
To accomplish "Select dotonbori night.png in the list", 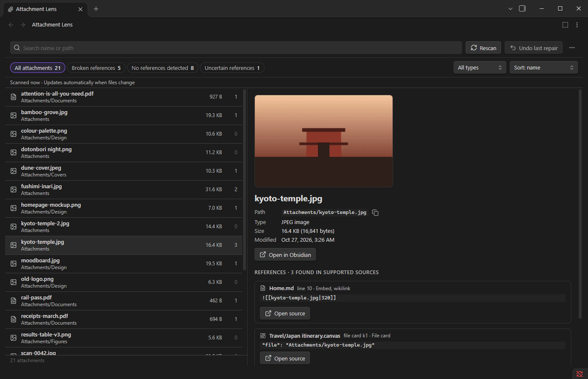I will pyautogui.click(x=124, y=153).
